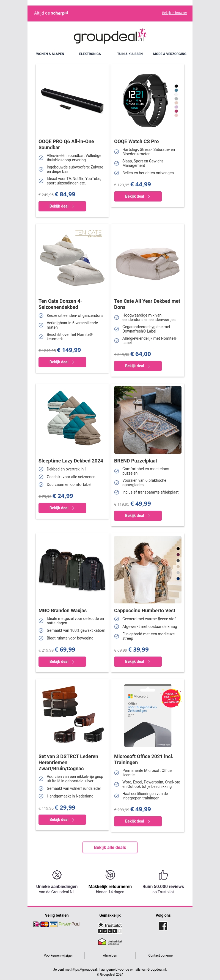Click Bekijk deal for OOQE Watch CS Pro

point(138,196)
